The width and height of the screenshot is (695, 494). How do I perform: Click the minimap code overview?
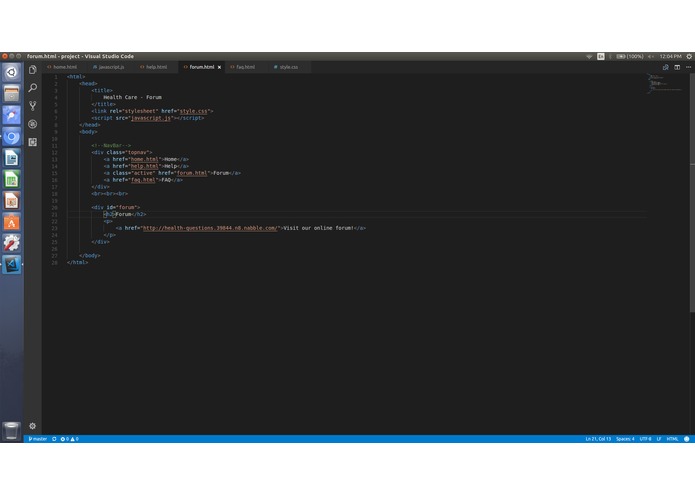[x=665, y=84]
